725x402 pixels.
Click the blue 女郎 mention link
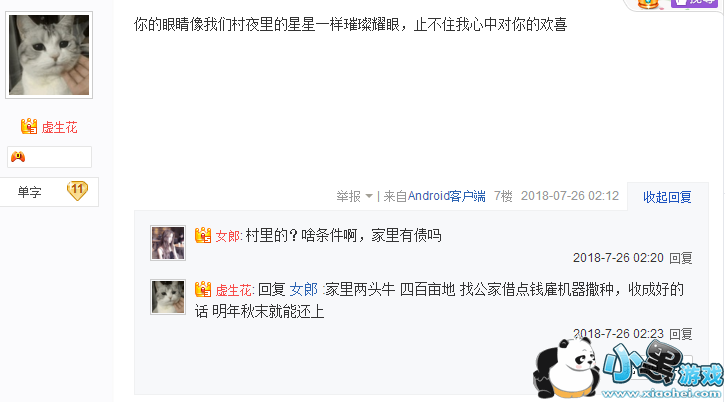(x=303, y=290)
